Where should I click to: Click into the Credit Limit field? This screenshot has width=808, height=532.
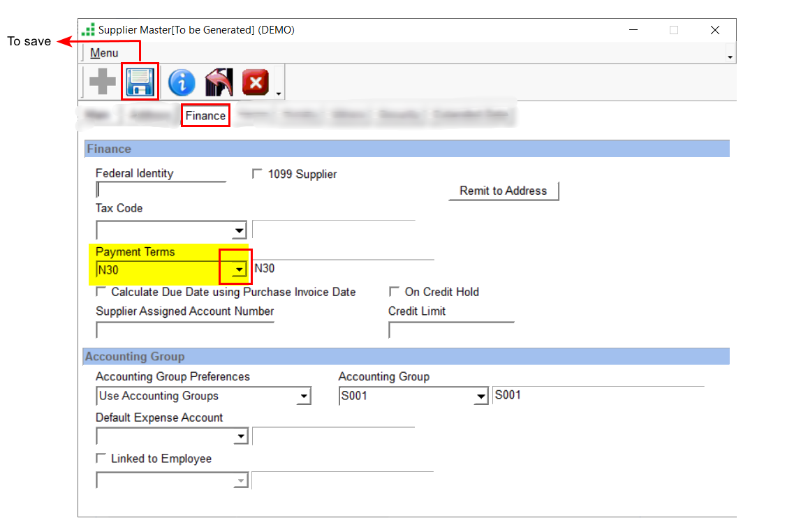pos(451,330)
